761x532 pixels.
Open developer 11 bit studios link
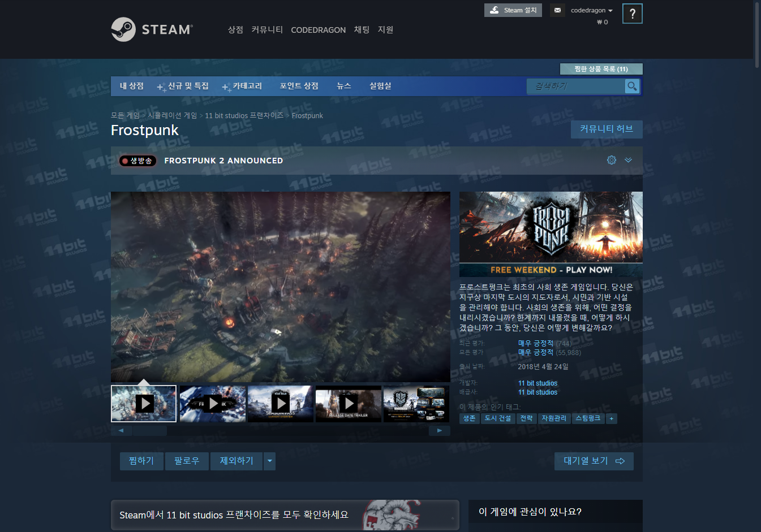click(x=538, y=383)
